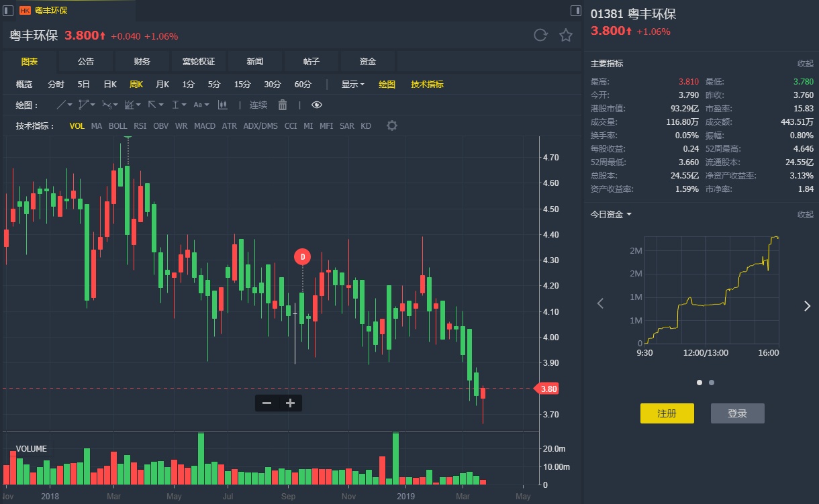Toggle the ATR indicator

pyautogui.click(x=230, y=125)
